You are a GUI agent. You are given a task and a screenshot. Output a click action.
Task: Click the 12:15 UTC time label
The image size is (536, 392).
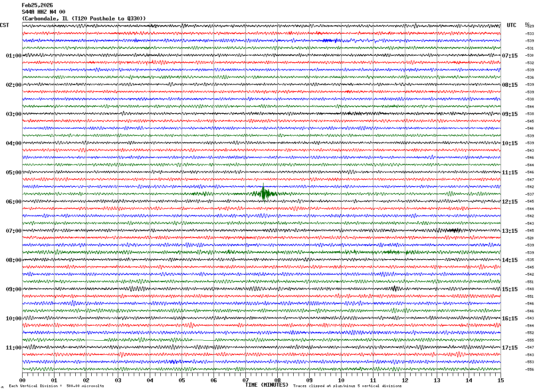coord(510,202)
